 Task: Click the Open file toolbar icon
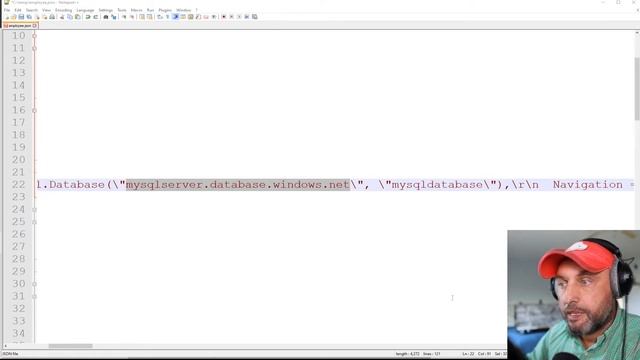(13, 17)
